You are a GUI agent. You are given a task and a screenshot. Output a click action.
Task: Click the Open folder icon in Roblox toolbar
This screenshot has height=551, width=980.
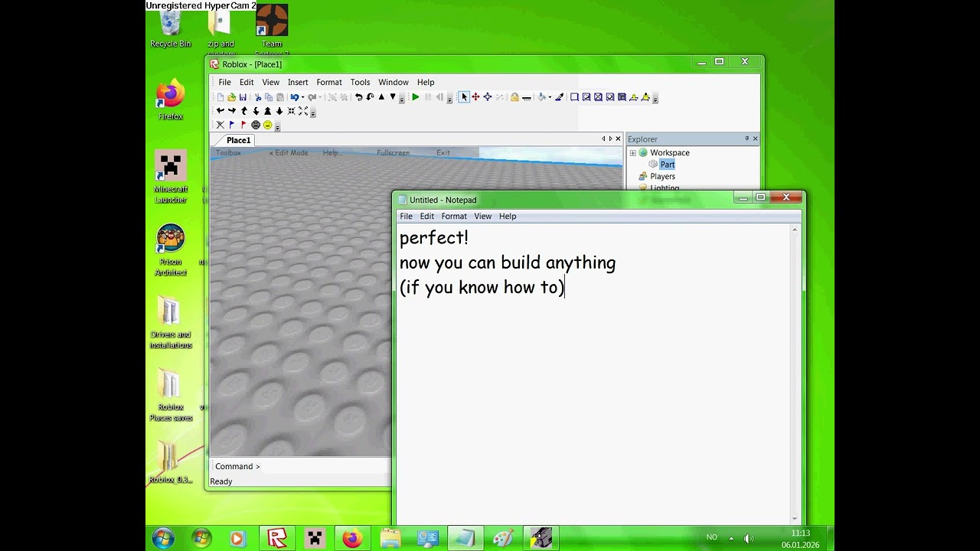232,97
